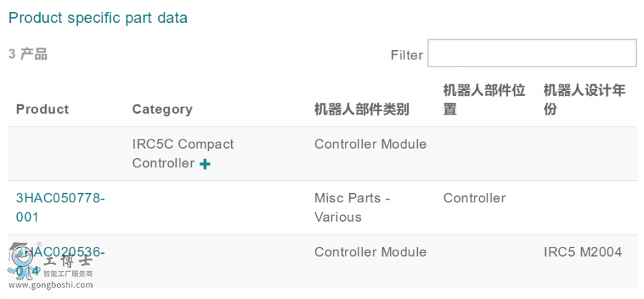Screen dimensions: 644x299
Task: Click the Product specific part data heading
Action: coord(98,18)
